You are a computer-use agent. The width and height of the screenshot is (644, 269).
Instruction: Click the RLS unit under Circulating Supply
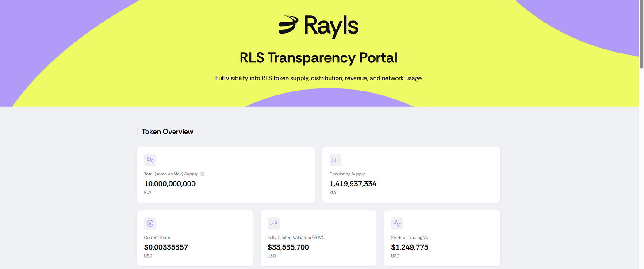pos(333,193)
